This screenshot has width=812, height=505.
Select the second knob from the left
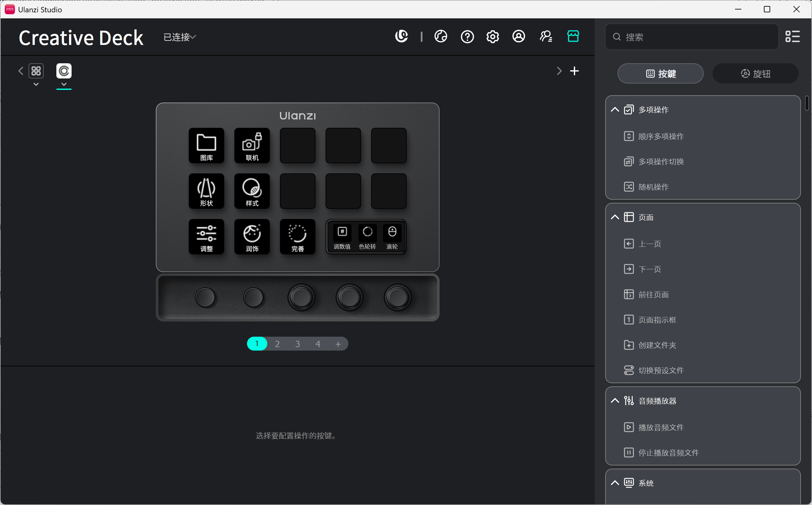point(253,297)
